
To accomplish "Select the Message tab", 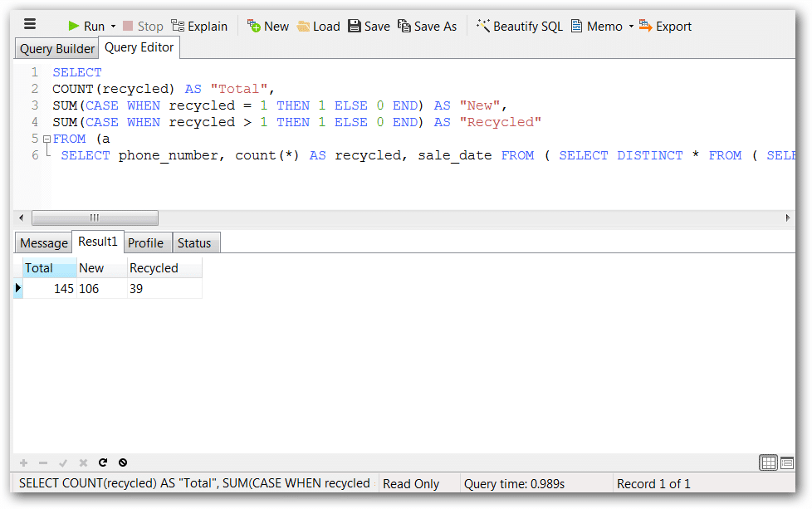I will pyautogui.click(x=43, y=242).
